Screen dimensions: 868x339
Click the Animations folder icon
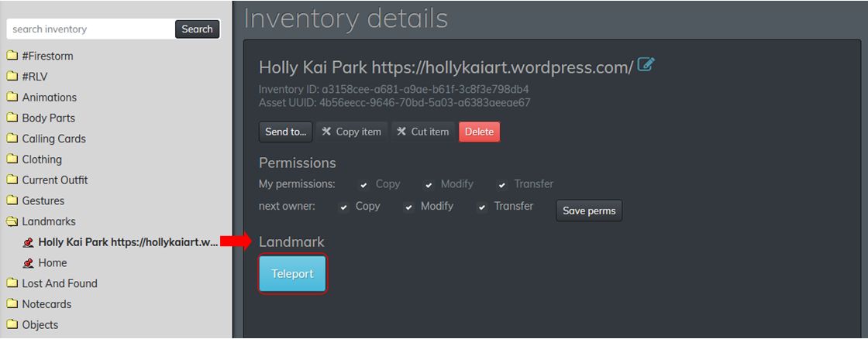(12, 98)
